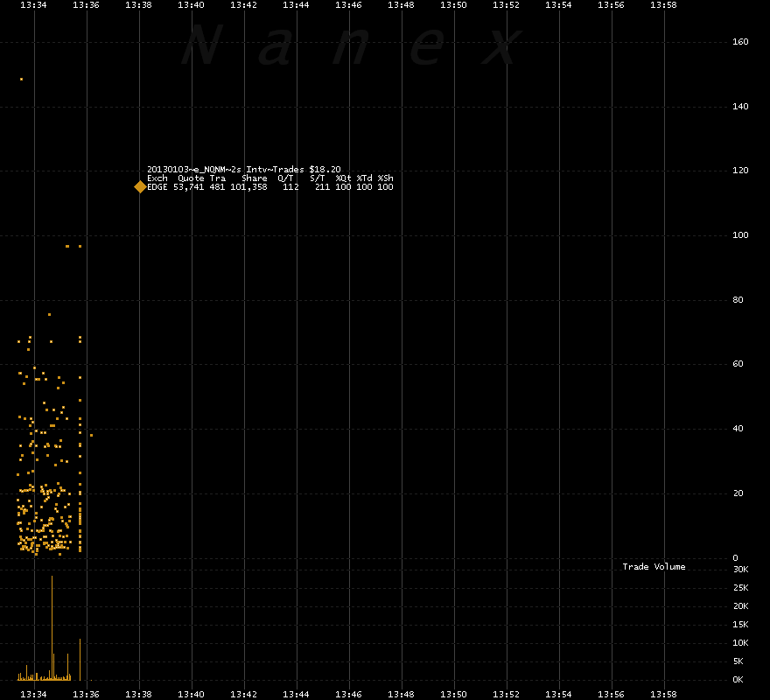Click '13:48' on the bottom time axis
This screenshot has width=770, height=700.
pyautogui.click(x=402, y=695)
